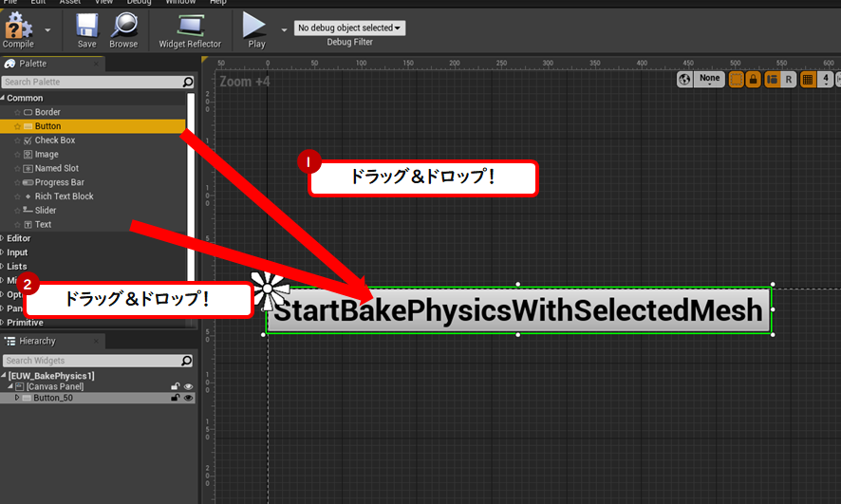Close the Hierarchy tab
Viewport: 841px width, 504px height.
pyautogui.click(x=96, y=341)
